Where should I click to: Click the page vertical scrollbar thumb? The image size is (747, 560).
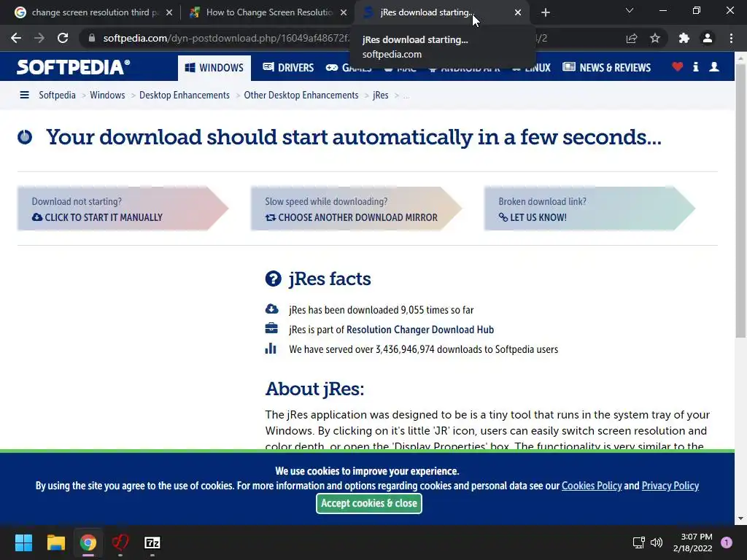(x=740, y=200)
